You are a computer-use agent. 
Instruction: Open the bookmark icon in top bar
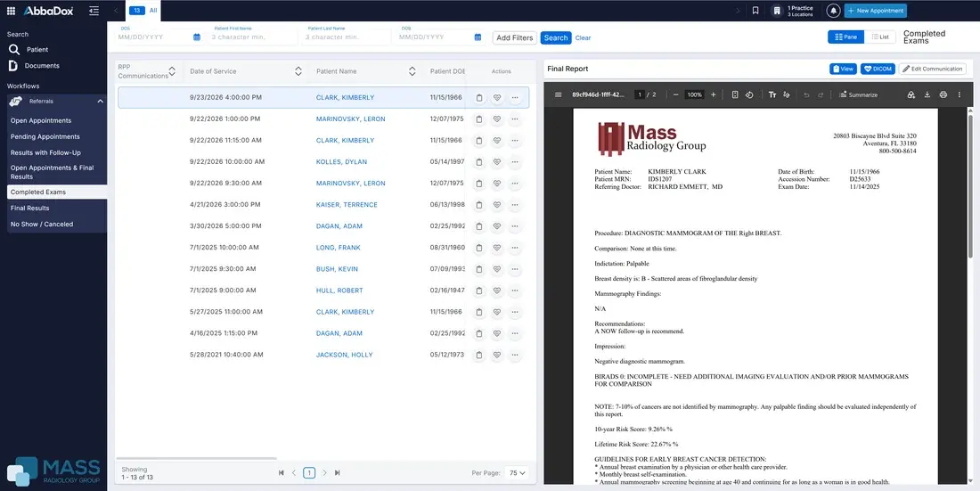pyautogui.click(x=755, y=11)
